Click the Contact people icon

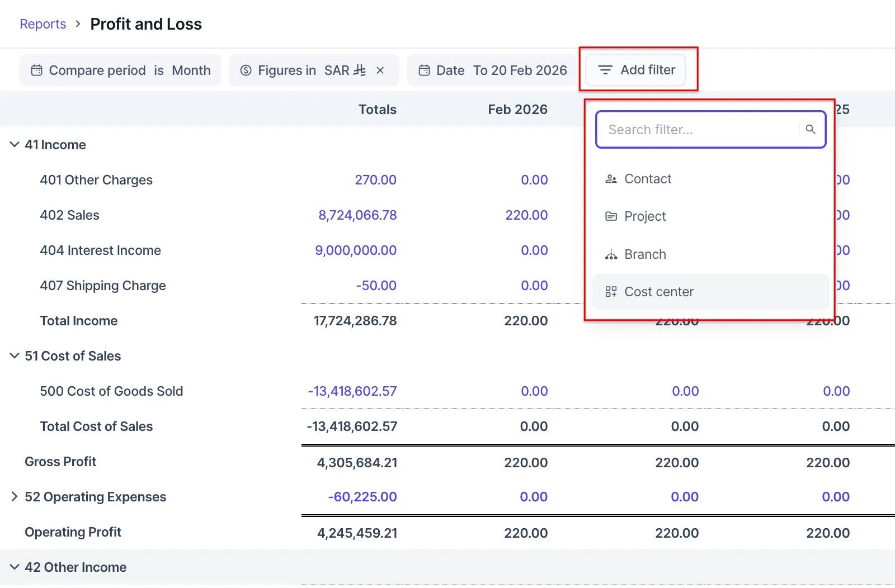[x=611, y=179]
